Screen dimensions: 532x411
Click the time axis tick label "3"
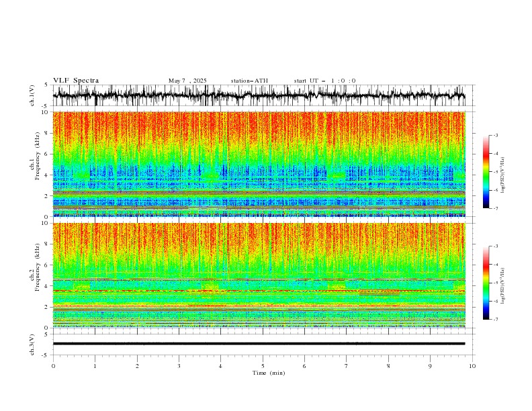(179, 366)
